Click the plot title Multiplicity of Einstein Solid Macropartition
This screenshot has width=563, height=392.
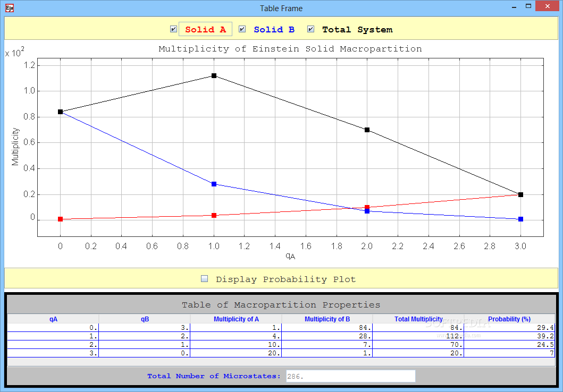(290, 49)
